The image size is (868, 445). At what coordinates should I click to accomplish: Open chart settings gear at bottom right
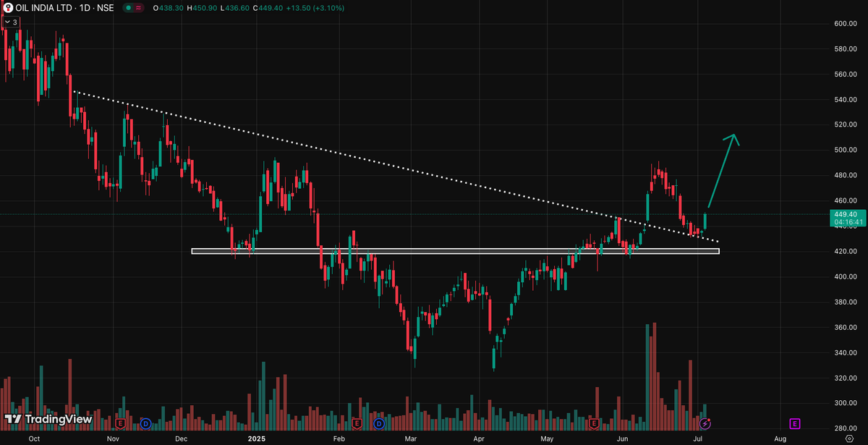point(848,438)
